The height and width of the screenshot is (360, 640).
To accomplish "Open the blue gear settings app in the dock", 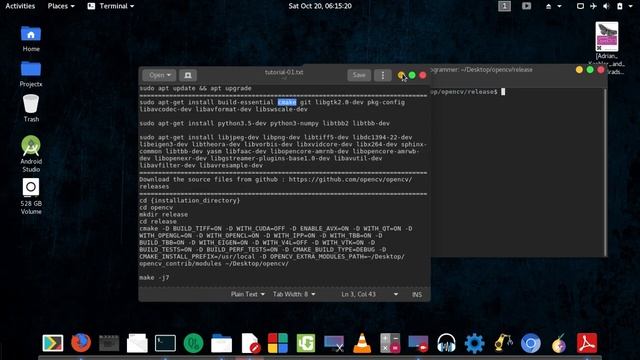I will click(474, 343).
